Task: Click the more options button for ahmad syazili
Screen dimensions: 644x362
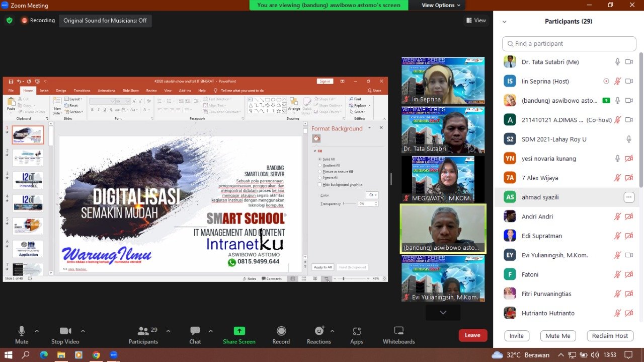Action: (x=629, y=197)
